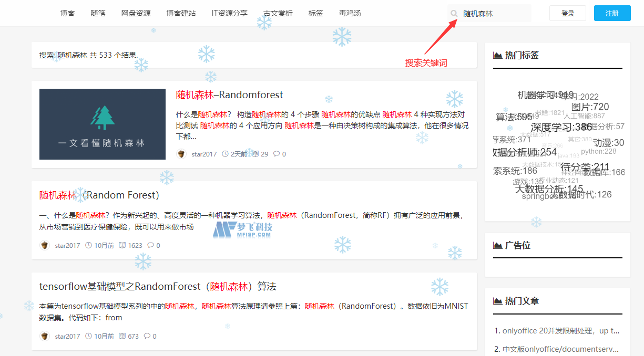This screenshot has width=644, height=356.
Task: Click the clock icon showing 2天前
Action: (225, 154)
